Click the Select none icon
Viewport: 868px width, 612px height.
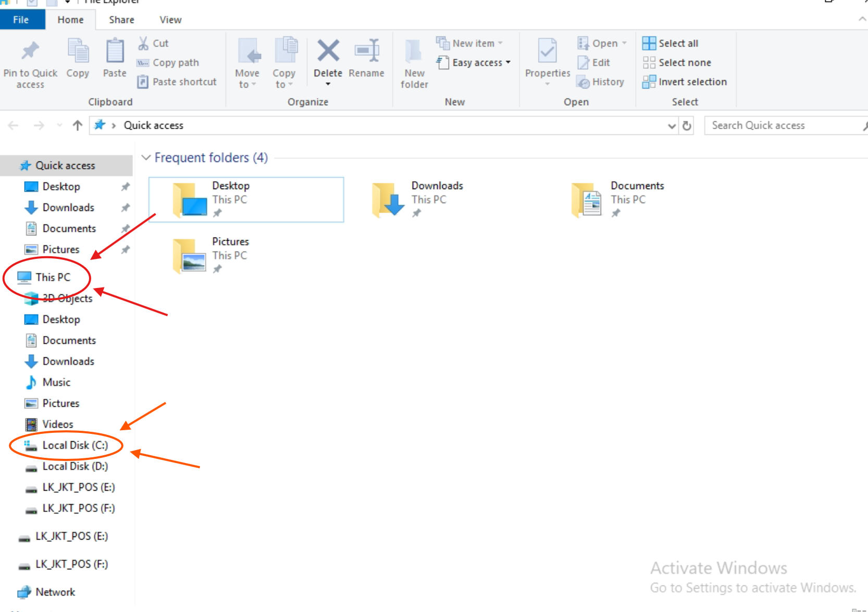649,63
